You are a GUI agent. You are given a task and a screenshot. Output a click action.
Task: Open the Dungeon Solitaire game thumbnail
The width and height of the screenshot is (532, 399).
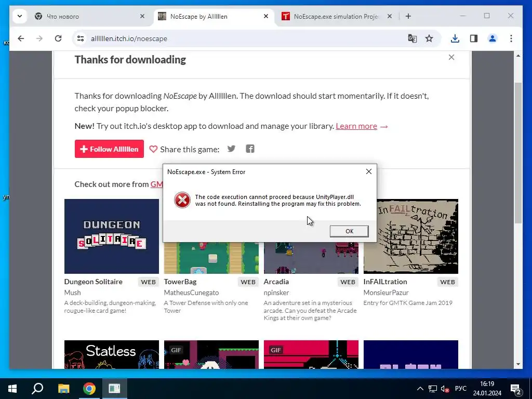tap(112, 236)
